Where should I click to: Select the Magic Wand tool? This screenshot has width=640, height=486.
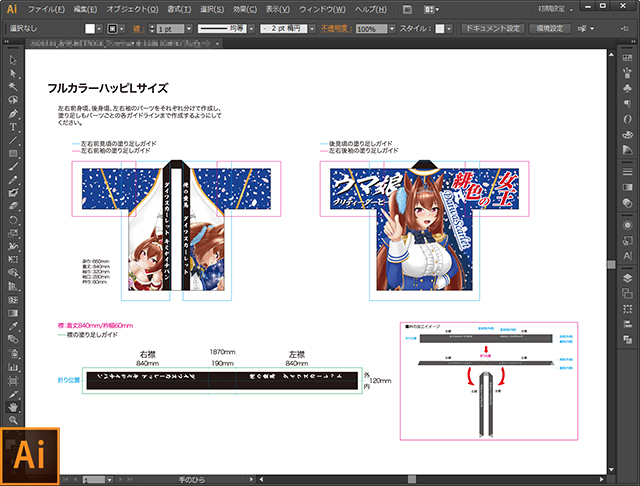click(x=13, y=87)
